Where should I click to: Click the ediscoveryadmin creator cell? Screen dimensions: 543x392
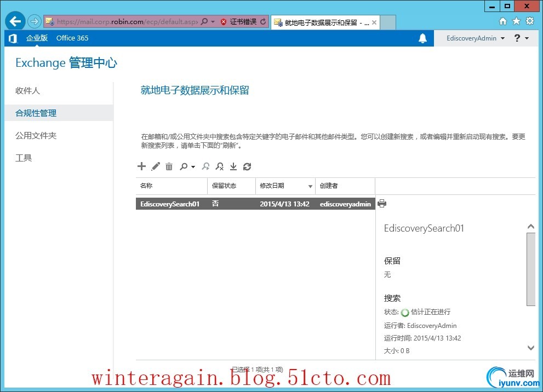(x=345, y=204)
